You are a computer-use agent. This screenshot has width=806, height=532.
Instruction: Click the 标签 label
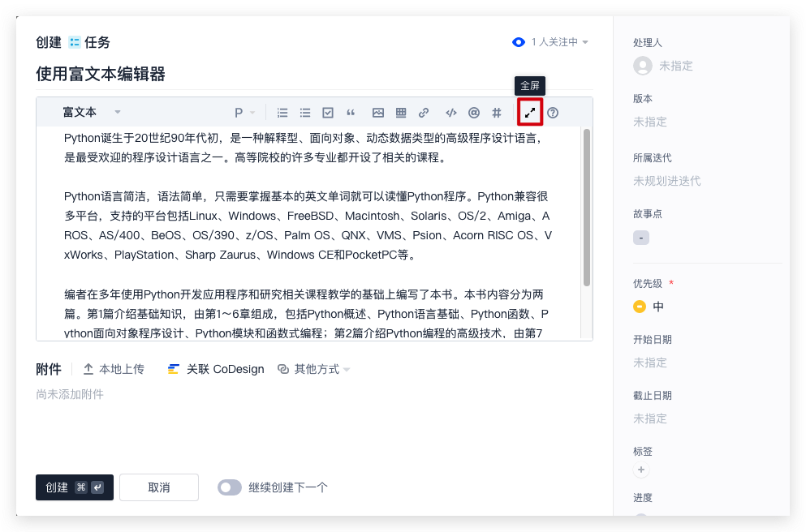tap(643, 452)
